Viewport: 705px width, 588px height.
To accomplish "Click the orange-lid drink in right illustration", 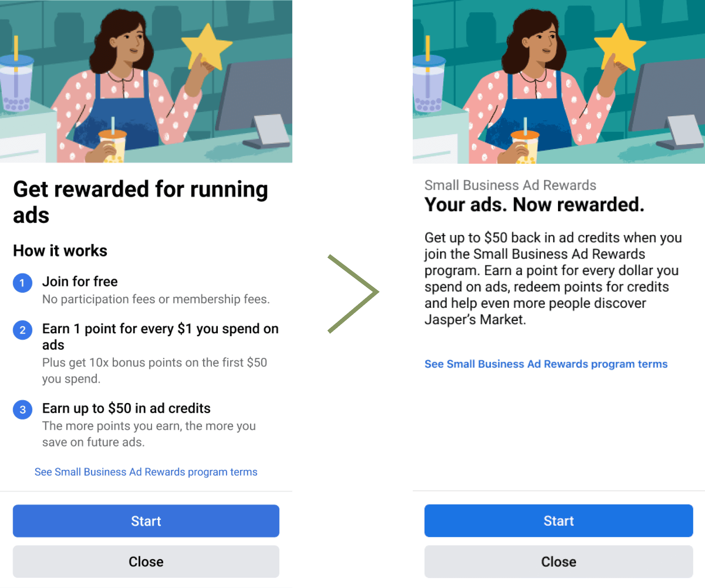I will 525,144.
